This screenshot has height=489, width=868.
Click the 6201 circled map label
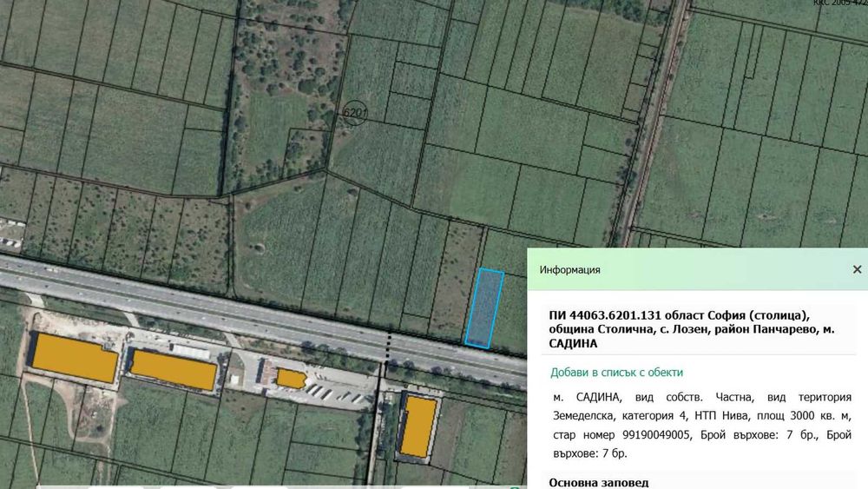354,112
